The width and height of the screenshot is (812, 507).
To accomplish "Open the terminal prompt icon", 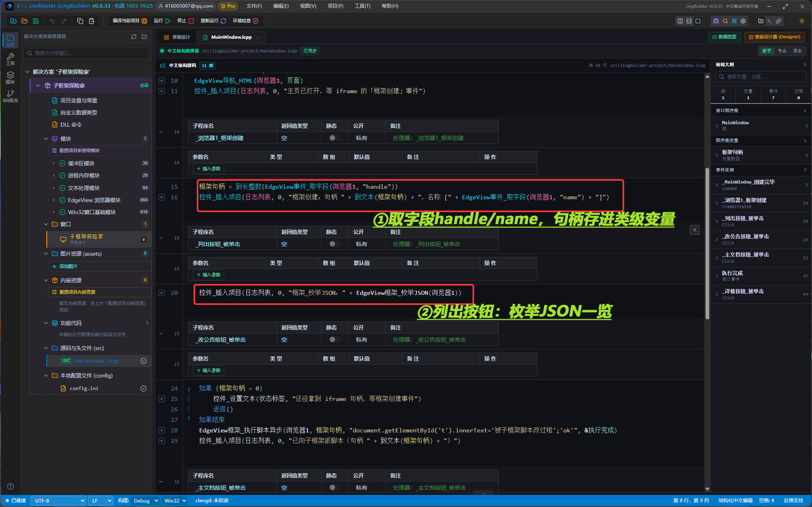I will click(x=770, y=21).
